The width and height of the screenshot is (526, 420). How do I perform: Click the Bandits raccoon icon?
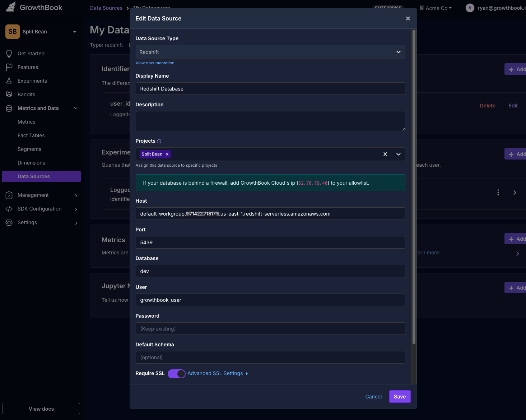pyautogui.click(x=9, y=94)
